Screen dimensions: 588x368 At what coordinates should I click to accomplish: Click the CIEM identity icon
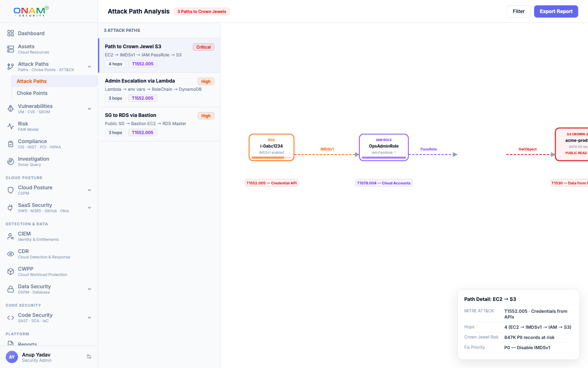(11, 236)
